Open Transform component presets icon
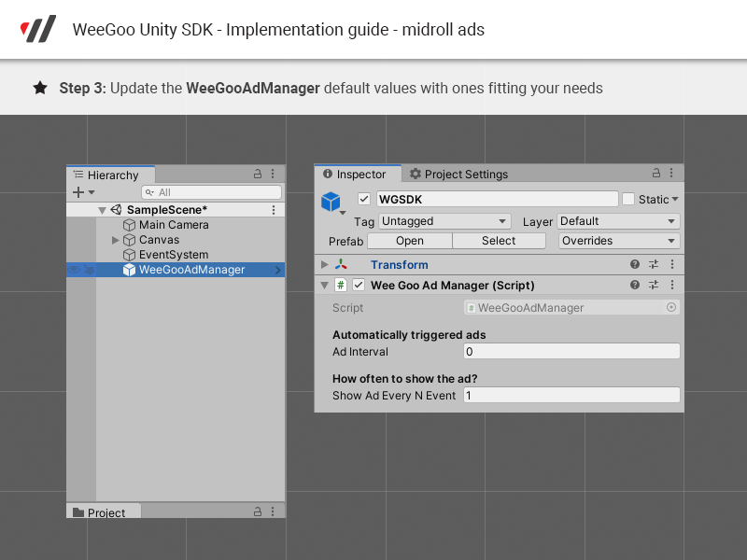Viewport: 747px width, 560px height. pyautogui.click(x=654, y=264)
